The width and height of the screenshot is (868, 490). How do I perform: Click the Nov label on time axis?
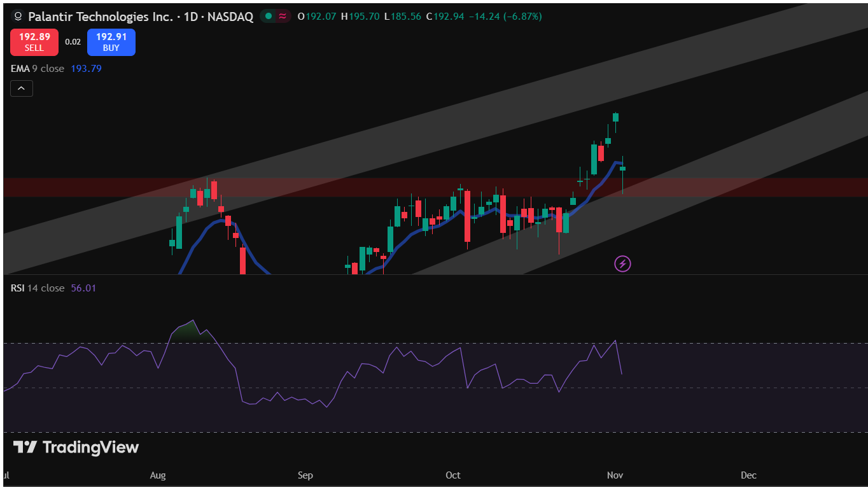615,475
